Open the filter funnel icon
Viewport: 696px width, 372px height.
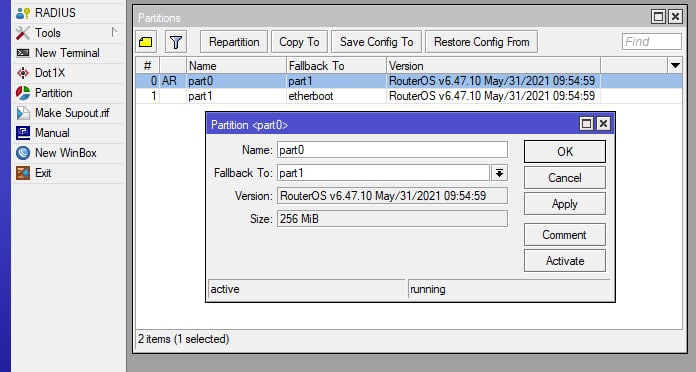click(x=176, y=42)
